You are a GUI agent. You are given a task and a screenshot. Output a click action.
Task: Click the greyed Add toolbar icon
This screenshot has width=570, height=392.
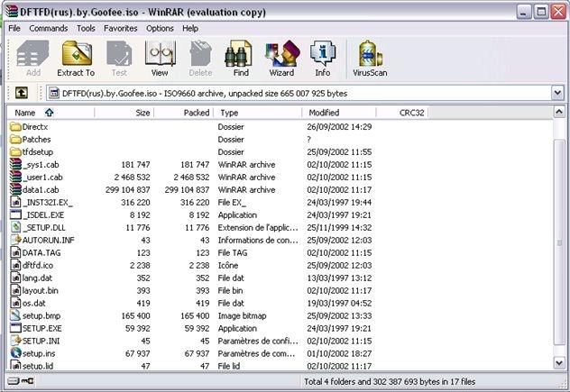32,59
